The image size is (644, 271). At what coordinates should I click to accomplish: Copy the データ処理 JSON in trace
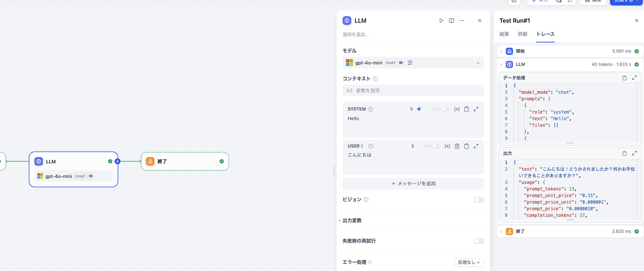[x=625, y=78]
